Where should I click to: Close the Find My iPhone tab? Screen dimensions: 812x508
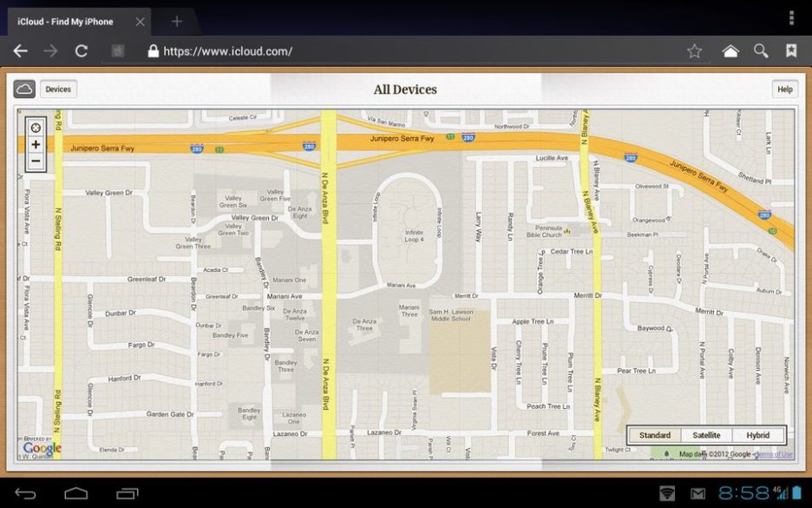tap(140, 22)
